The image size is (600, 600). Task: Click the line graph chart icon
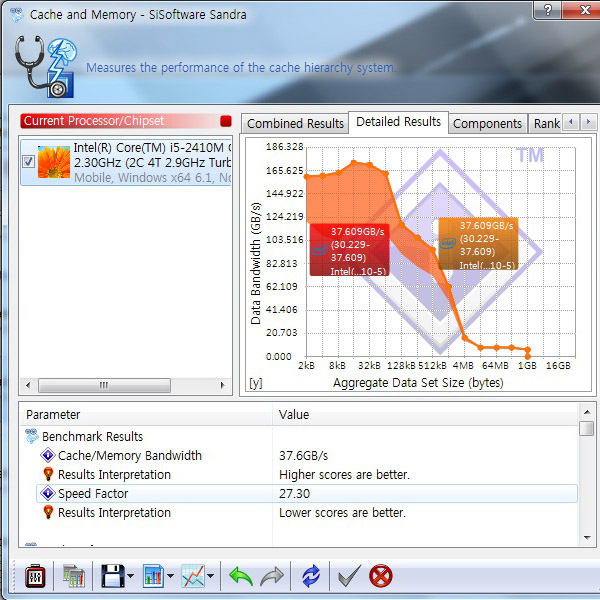pyautogui.click(x=193, y=576)
